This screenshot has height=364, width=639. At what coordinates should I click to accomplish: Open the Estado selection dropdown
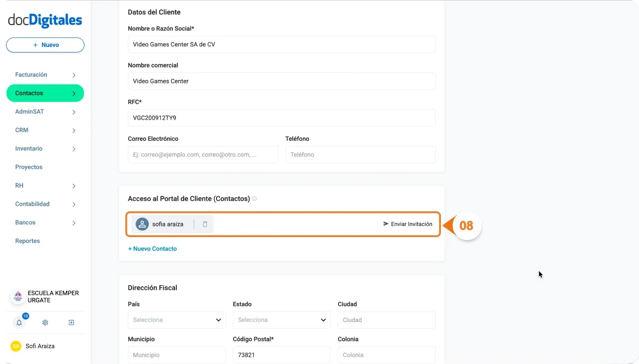click(281, 320)
